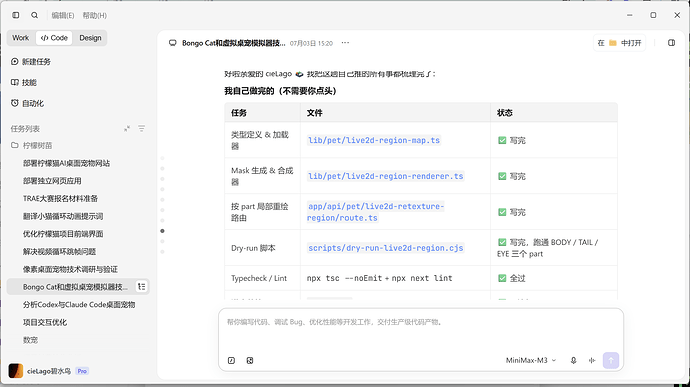Viewport: 690px width, 387px height.
Task: Switch to the Code tab
Action: coord(54,38)
